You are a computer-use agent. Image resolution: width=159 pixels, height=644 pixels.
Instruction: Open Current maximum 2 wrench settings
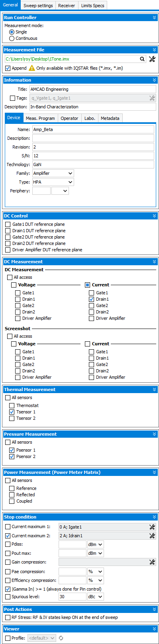click(152, 536)
